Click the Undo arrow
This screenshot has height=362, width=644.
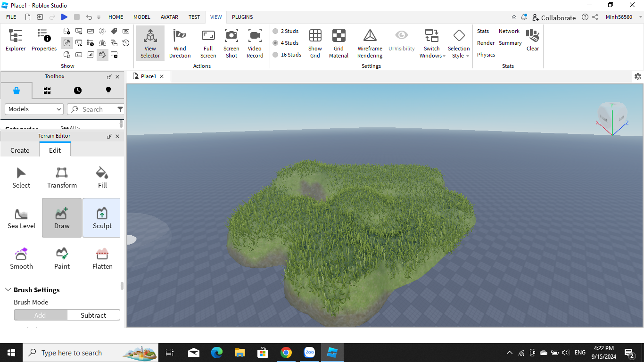click(x=89, y=17)
